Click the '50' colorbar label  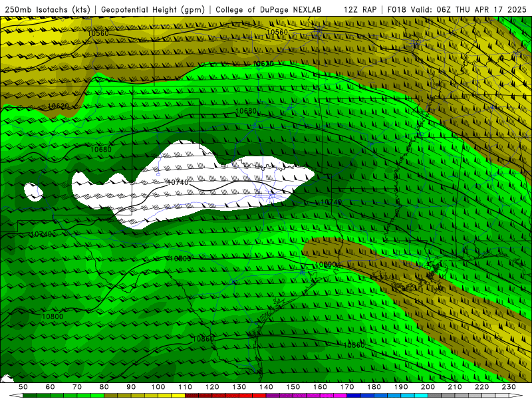click(23, 387)
